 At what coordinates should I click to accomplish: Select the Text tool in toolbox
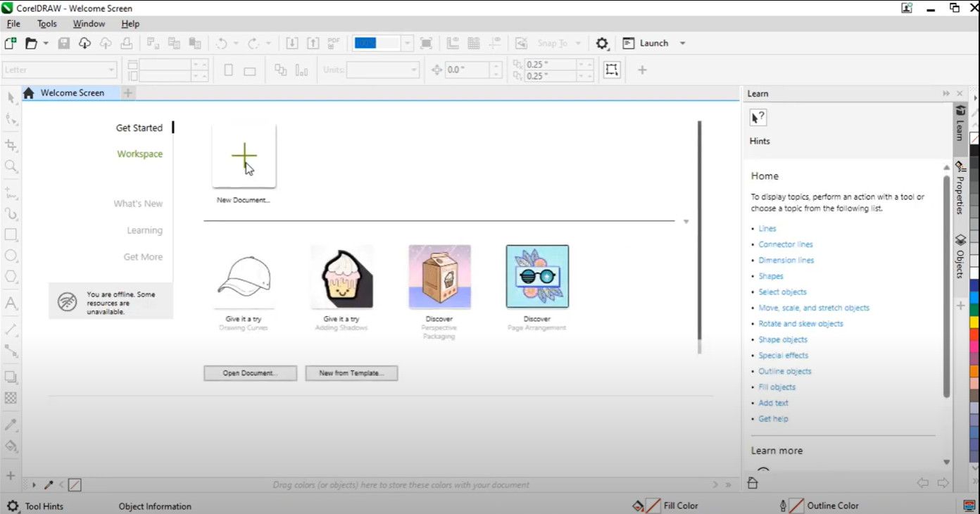(11, 303)
